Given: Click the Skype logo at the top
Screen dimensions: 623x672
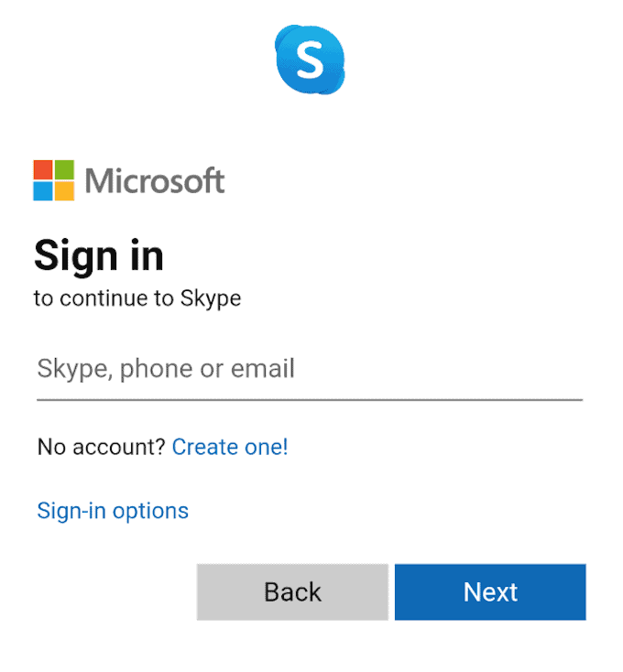Looking at the screenshot, I should 311,60.
